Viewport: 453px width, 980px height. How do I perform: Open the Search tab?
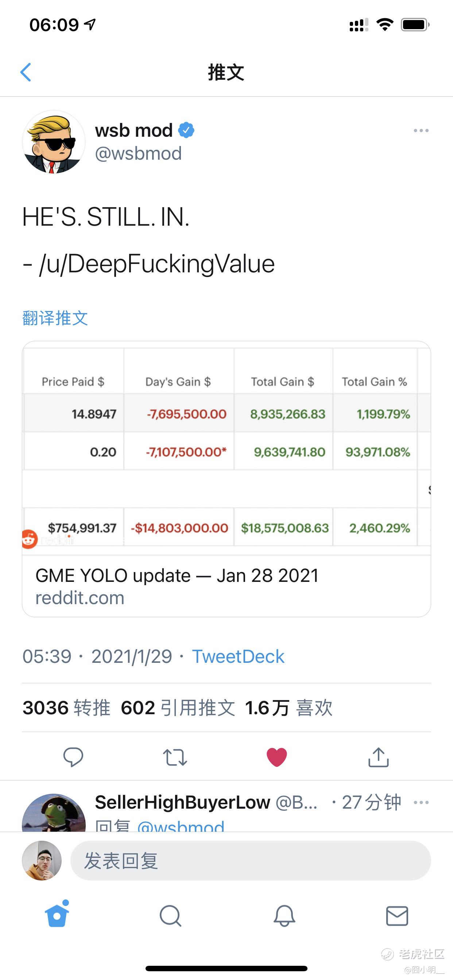tap(170, 916)
